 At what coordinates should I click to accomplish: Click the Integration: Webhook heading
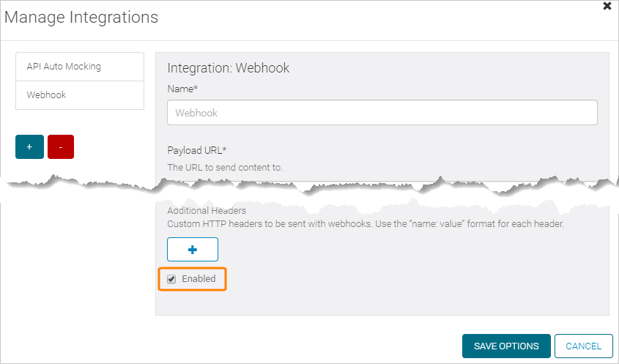pyautogui.click(x=229, y=68)
